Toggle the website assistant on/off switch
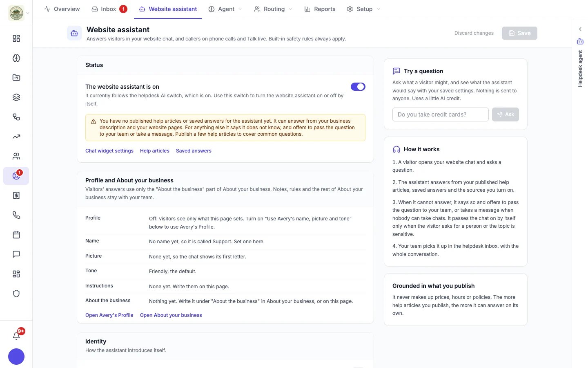 point(358,87)
